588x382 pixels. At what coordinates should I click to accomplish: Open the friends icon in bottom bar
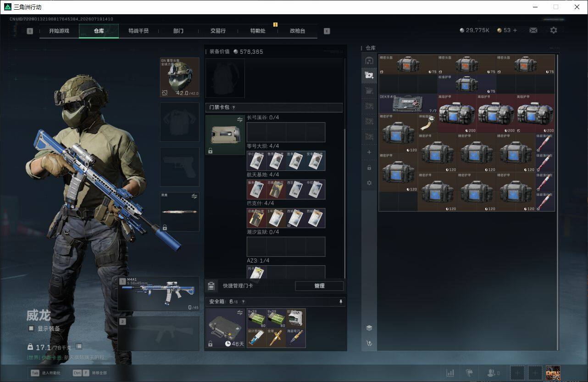[x=492, y=373]
